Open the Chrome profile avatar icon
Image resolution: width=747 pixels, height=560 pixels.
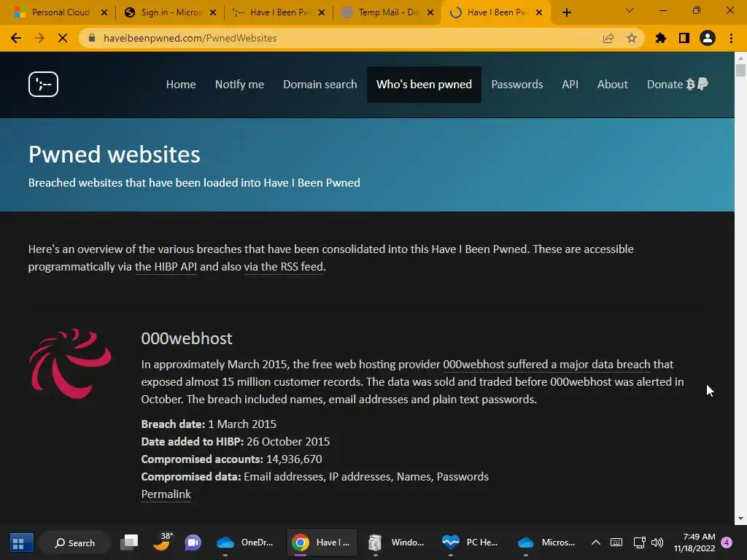pos(708,38)
